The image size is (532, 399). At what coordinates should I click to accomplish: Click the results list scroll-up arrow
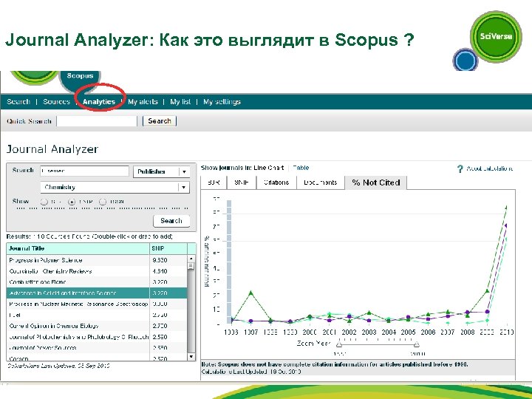tap(191, 259)
